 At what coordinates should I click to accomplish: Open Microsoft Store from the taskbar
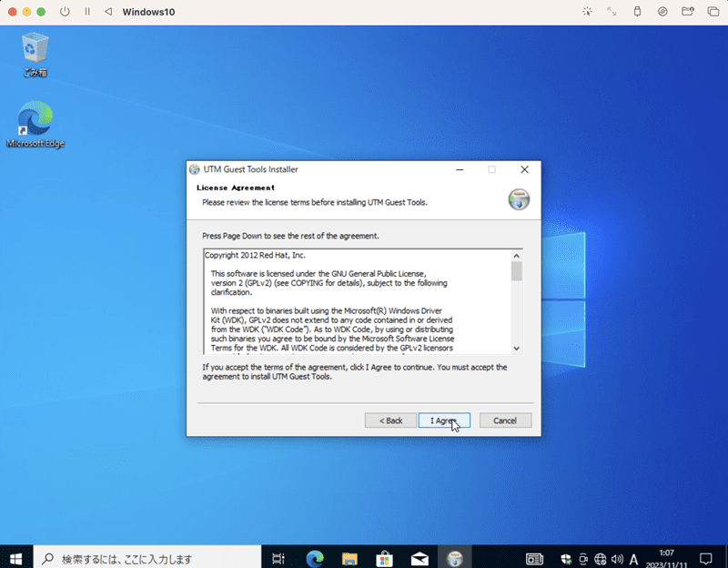point(384,559)
